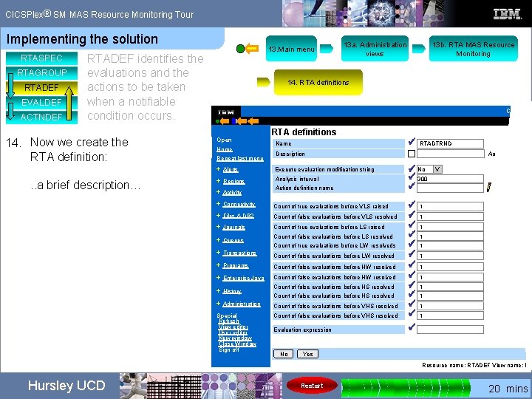Expand the Transactions menu with its plus sign
This screenshot has width=532, height=399.
click(219, 253)
